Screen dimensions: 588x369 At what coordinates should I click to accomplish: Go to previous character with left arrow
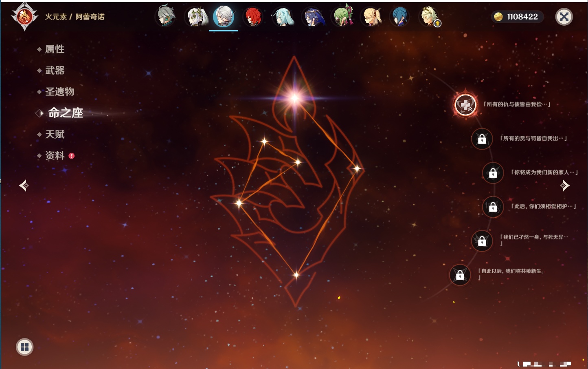(x=24, y=186)
